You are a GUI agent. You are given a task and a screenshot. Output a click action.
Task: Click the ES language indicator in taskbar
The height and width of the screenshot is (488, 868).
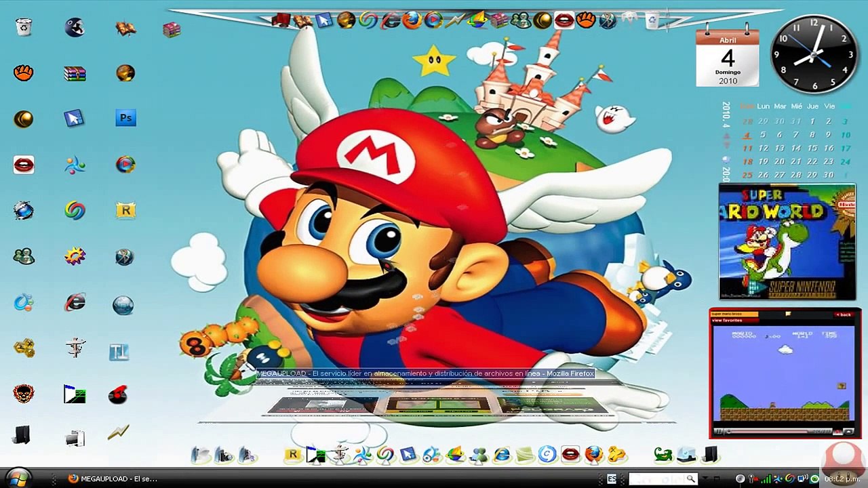[612, 479]
